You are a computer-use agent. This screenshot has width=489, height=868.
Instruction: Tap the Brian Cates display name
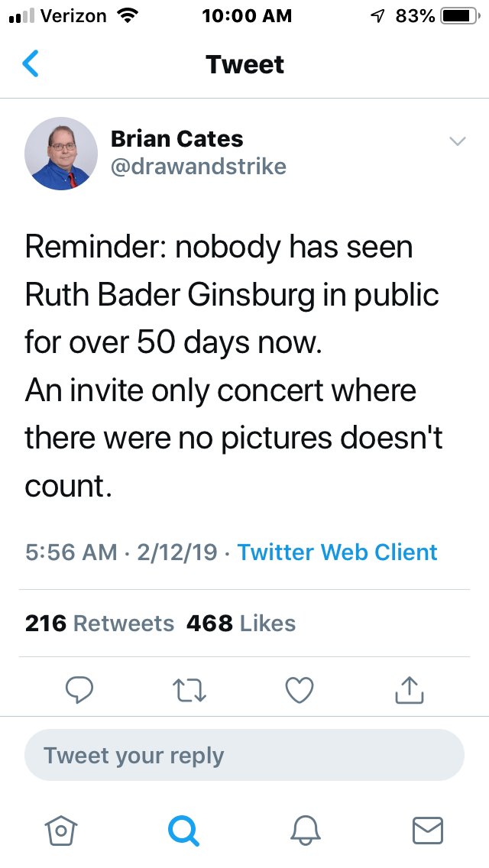[176, 139]
